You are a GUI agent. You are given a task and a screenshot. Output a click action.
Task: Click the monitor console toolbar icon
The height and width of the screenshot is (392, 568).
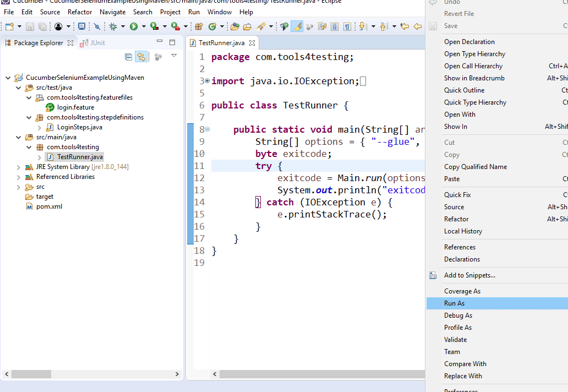tap(82, 26)
